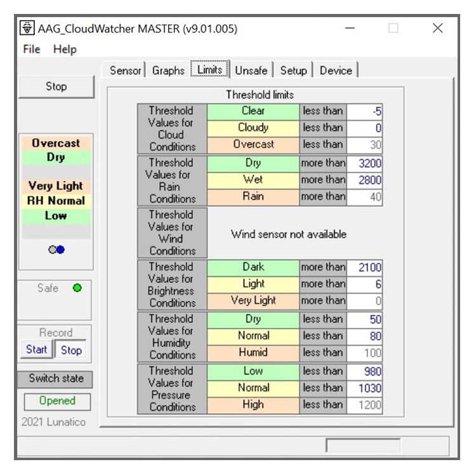
Task: Click the grey indicator dot beside the blue one
Action: (x=53, y=249)
